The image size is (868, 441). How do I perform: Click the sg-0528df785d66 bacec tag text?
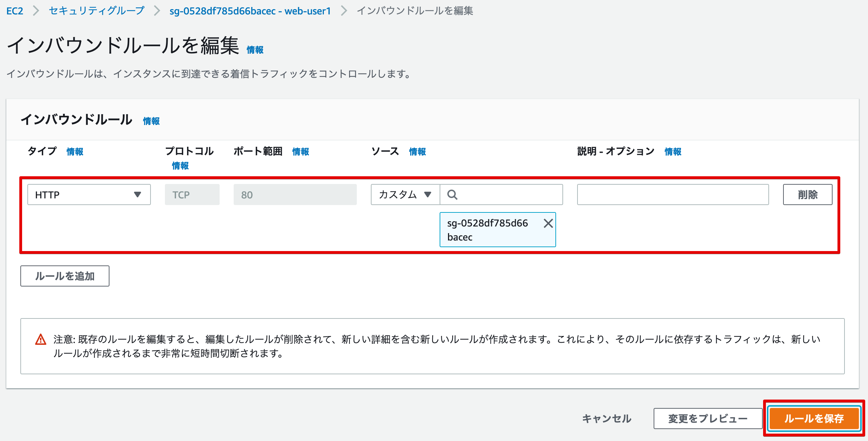[x=487, y=230]
